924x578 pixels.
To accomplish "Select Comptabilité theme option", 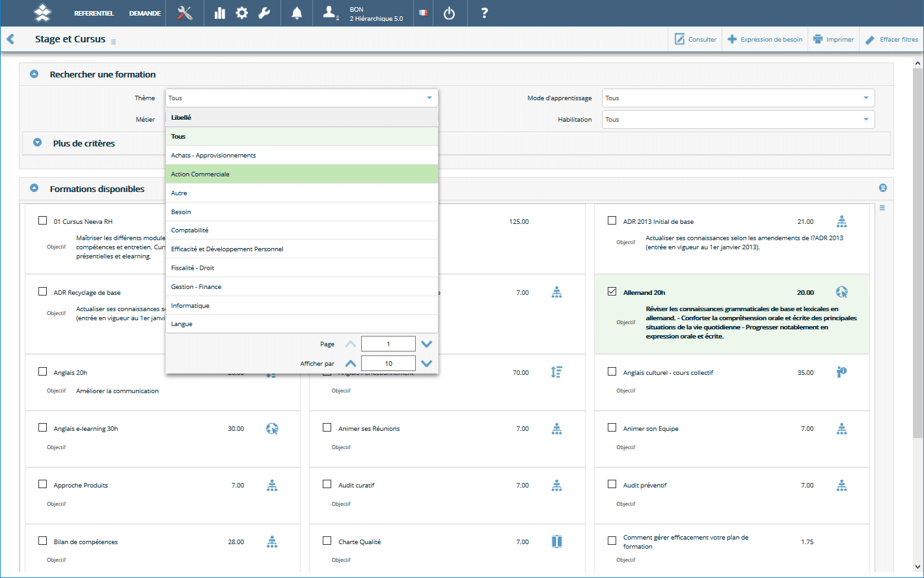I will tap(302, 230).
